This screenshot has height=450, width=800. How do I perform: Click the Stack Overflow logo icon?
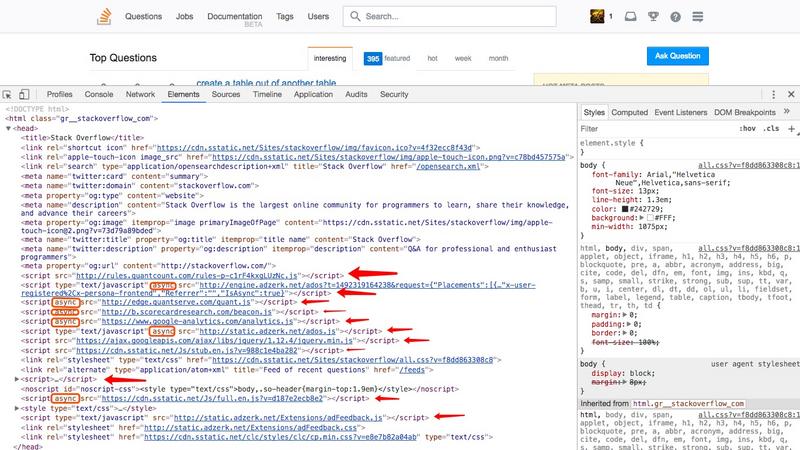pyautogui.click(x=104, y=16)
